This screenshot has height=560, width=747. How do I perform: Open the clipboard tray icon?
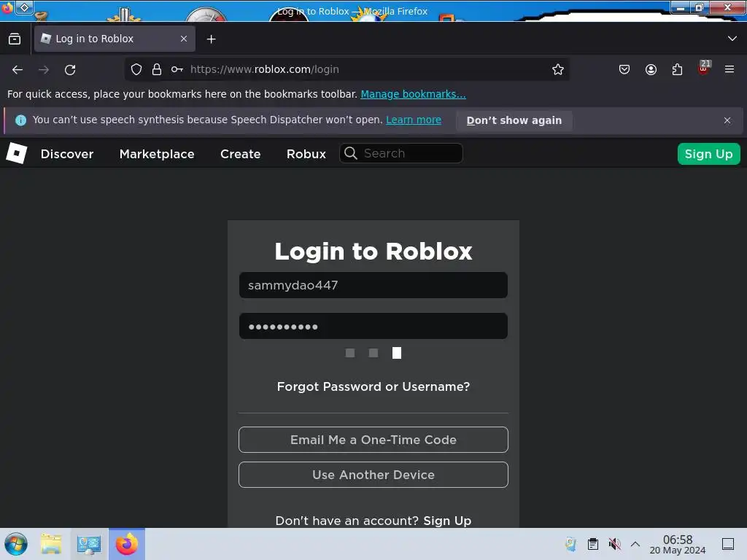tap(592, 544)
